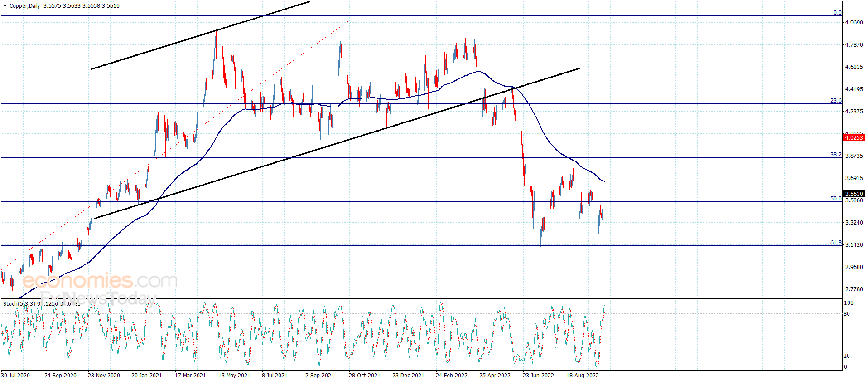Select the Copper,Daily chart title text

pos(24,6)
